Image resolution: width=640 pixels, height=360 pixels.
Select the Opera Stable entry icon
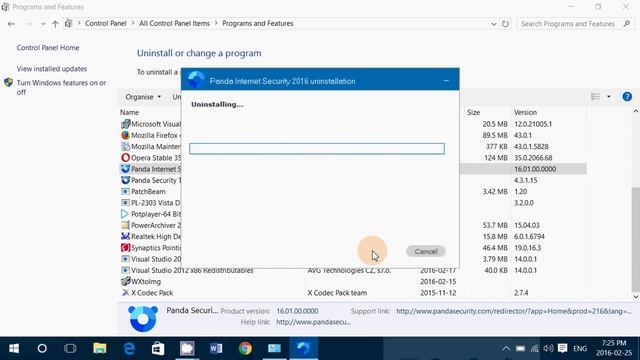pos(125,158)
